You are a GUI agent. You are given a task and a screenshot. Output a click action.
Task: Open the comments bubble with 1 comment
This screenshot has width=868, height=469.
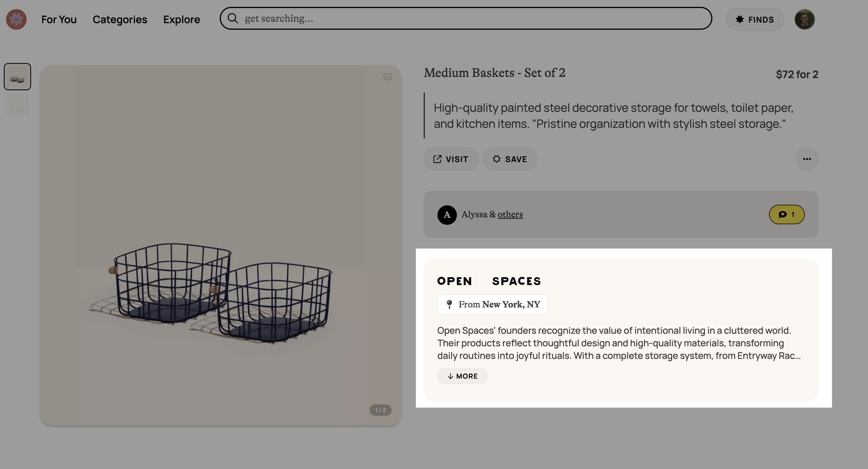[x=786, y=214]
